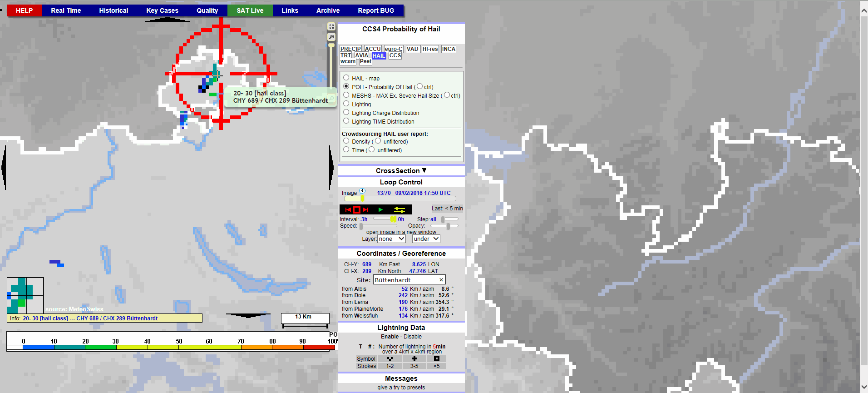Select the crowdsourcing Density radio

pyautogui.click(x=346, y=141)
